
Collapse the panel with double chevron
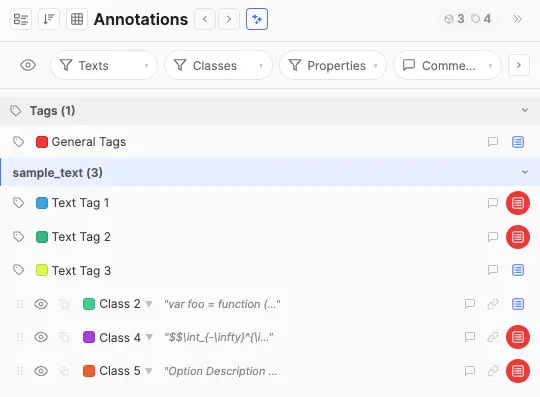(517, 19)
